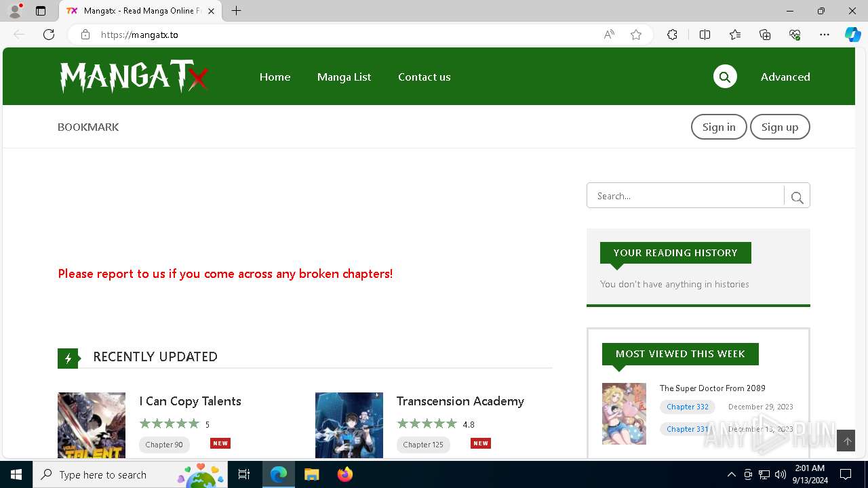Open the notifications center icon
Viewport: 868px width, 488px height.
[x=846, y=474]
